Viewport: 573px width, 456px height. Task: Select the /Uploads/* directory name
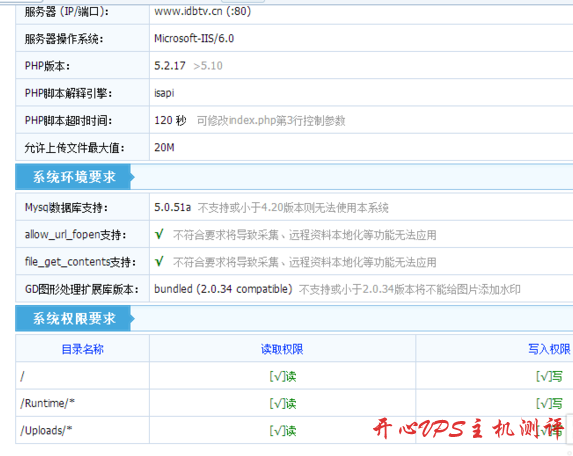(46, 430)
